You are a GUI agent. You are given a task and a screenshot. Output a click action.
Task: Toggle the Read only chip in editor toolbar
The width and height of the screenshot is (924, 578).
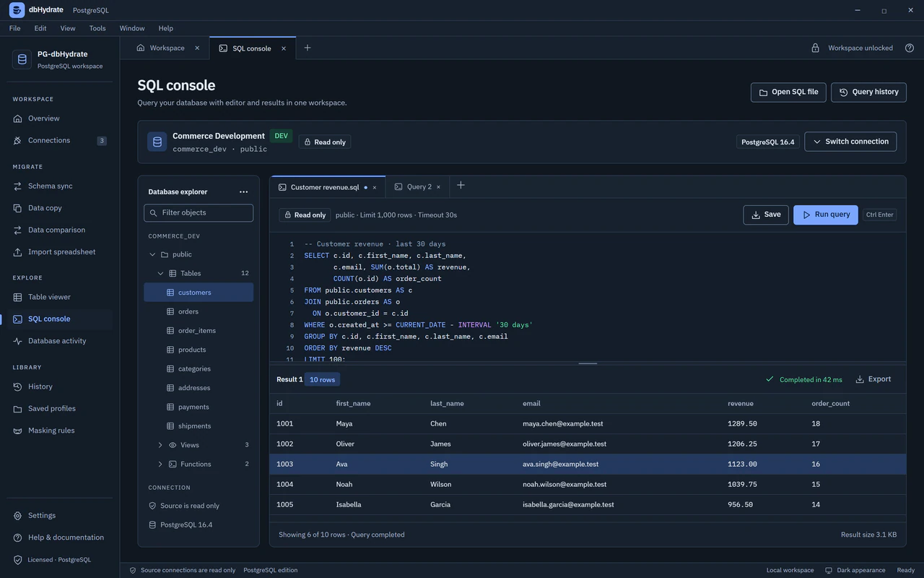coord(305,215)
